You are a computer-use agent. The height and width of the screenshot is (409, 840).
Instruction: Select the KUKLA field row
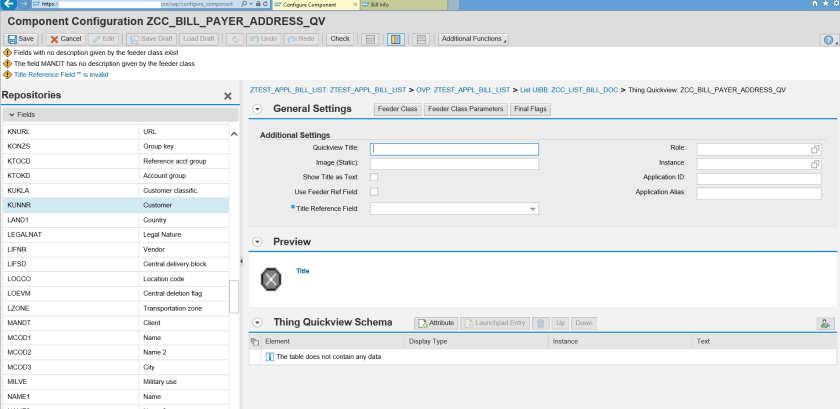click(x=116, y=191)
